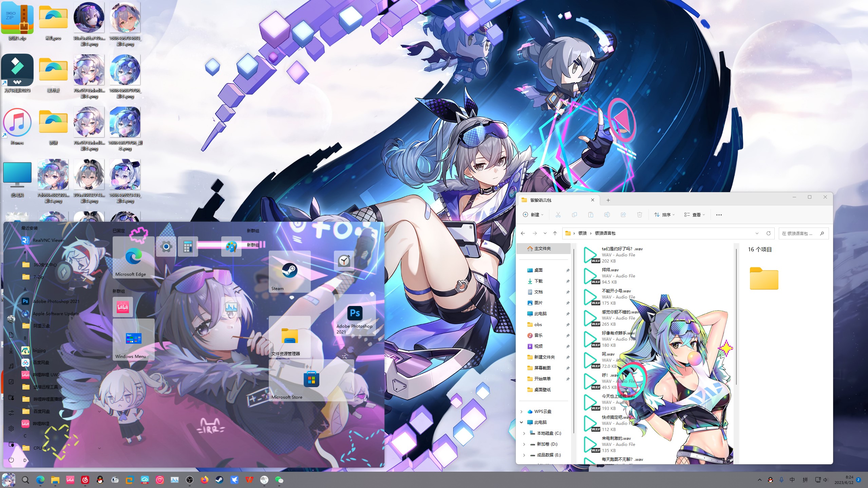Expand the WPS云盘 navigation item
The image size is (868, 488).
pos(522,412)
